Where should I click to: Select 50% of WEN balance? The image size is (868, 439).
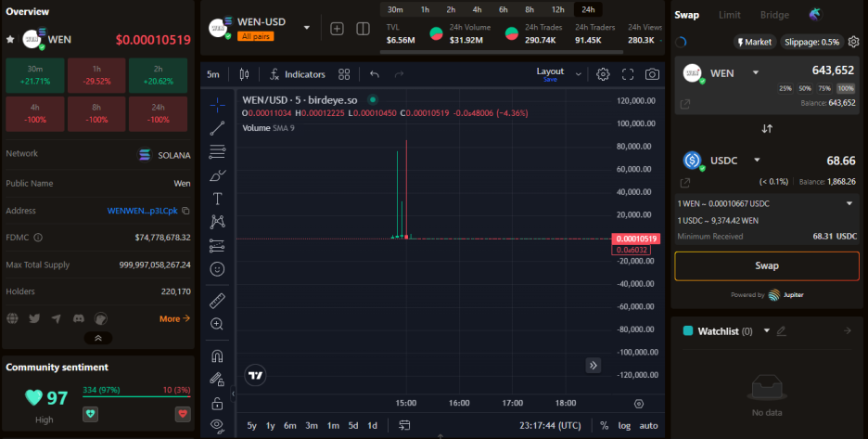(x=805, y=89)
